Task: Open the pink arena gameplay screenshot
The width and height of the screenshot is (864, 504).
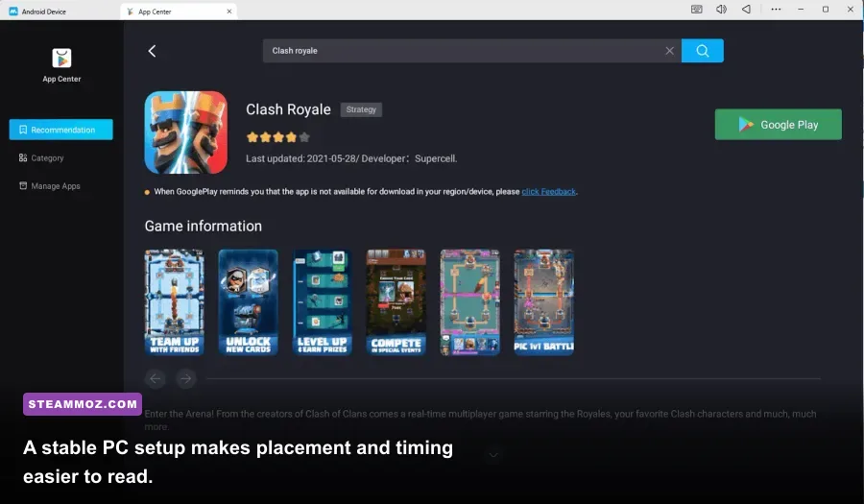Action: pos(469,302)
